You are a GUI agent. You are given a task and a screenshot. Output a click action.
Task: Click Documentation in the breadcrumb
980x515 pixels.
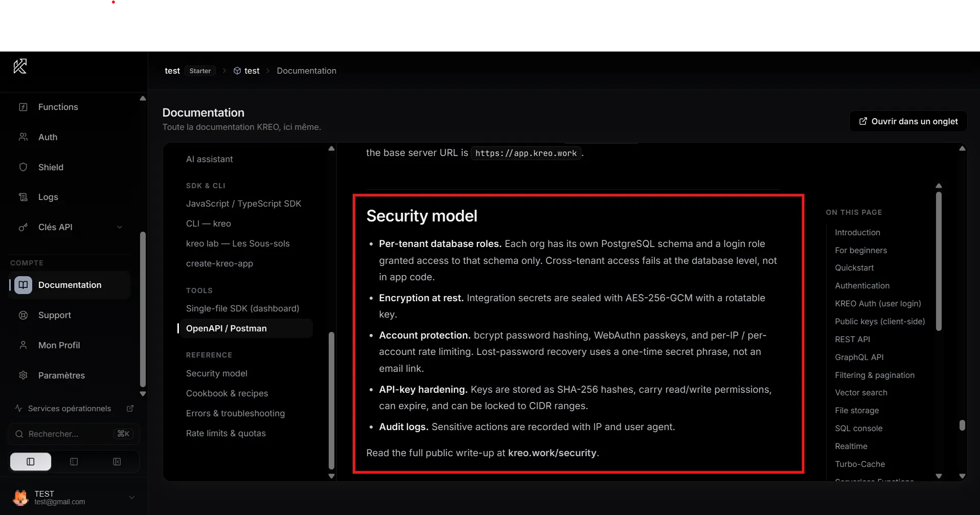(x=307, y=71)
